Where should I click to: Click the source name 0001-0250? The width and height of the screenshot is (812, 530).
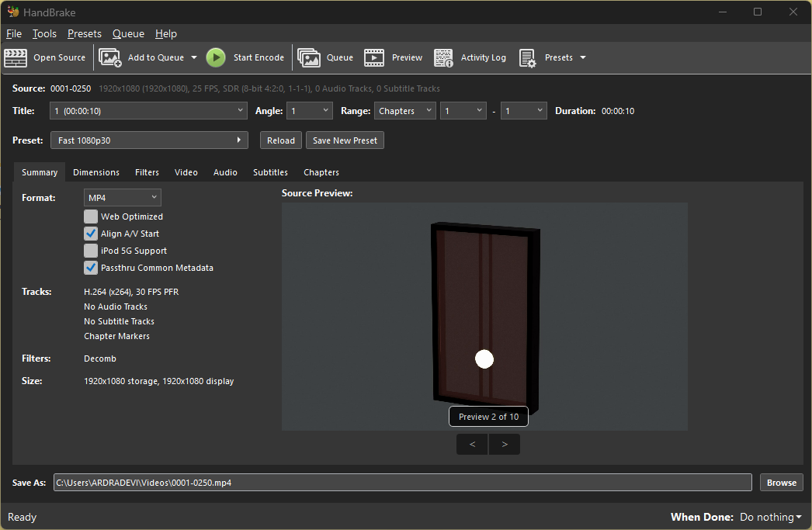[x=71, y=88]
